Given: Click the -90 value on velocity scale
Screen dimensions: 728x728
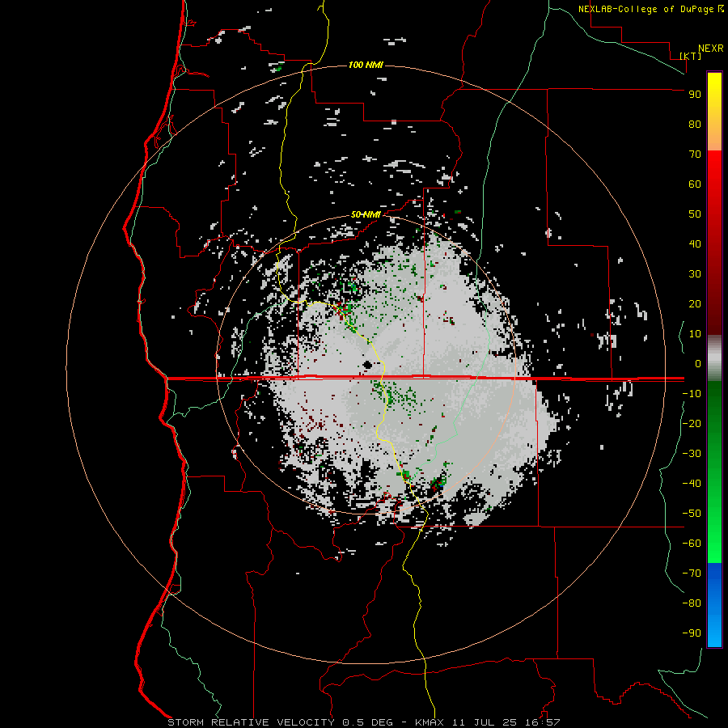Looking at the screenshot, I should pyautogui.click(x=692, y=633).
